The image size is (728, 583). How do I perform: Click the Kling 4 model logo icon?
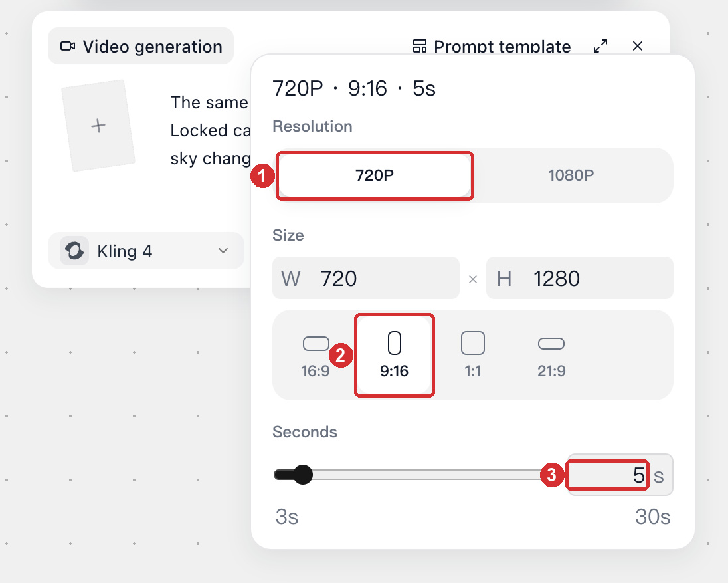click(x=74, y=251)
